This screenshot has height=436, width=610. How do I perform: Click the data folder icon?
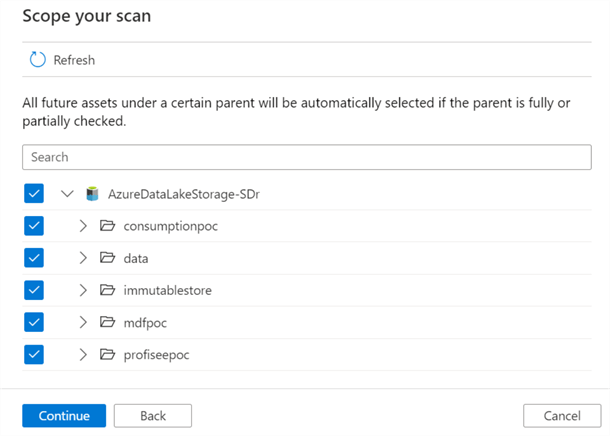point(109,258)
